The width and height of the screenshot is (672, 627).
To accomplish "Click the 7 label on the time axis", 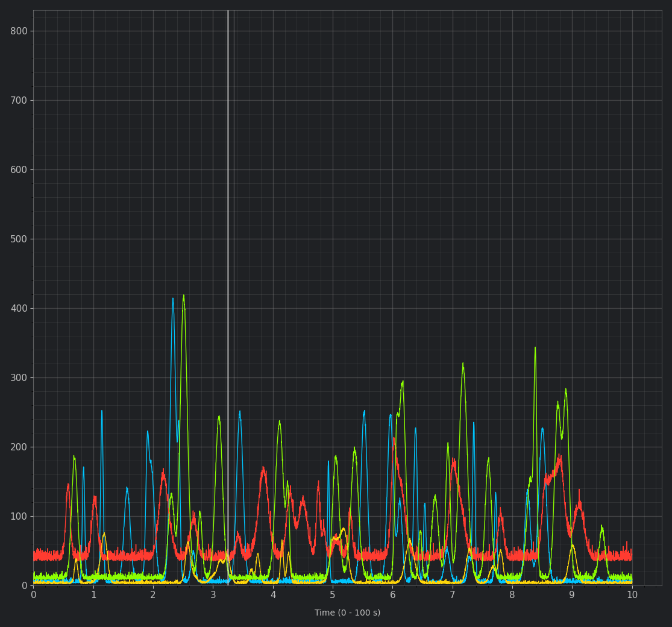I will pos(453,595).
